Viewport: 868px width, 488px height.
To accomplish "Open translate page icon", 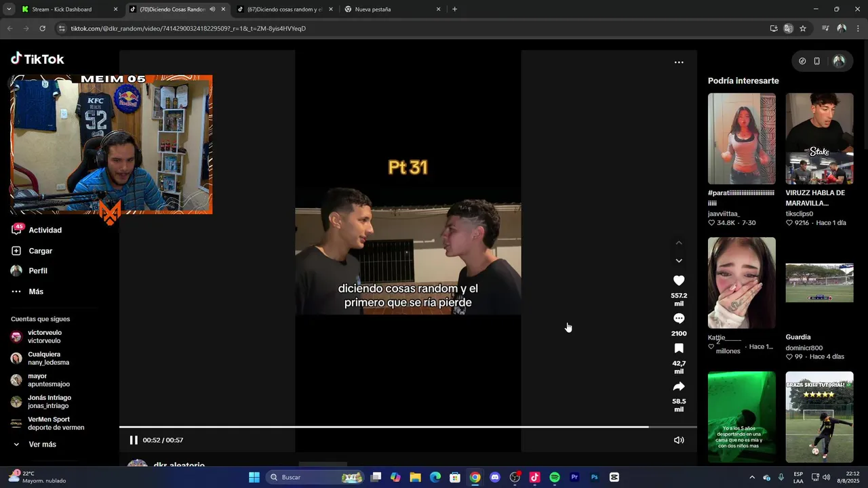I will tap(788, 28).
